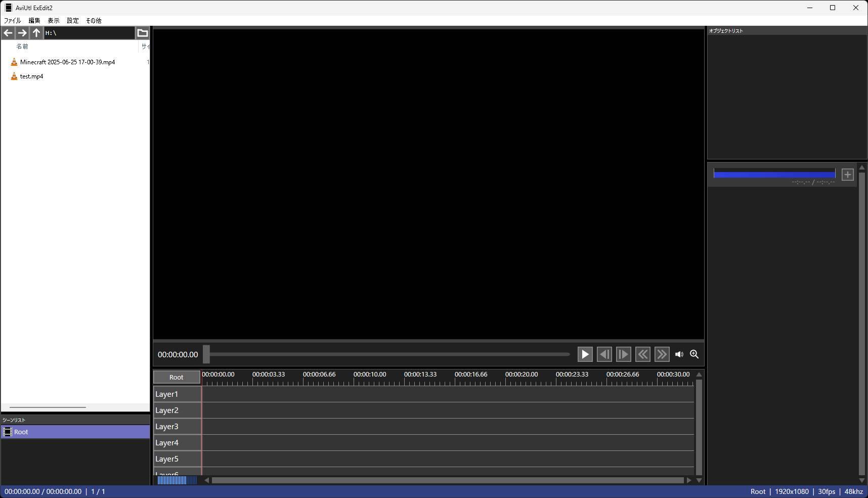Click the preview timecode 00:00:00.00

click(x=178, y=355)
